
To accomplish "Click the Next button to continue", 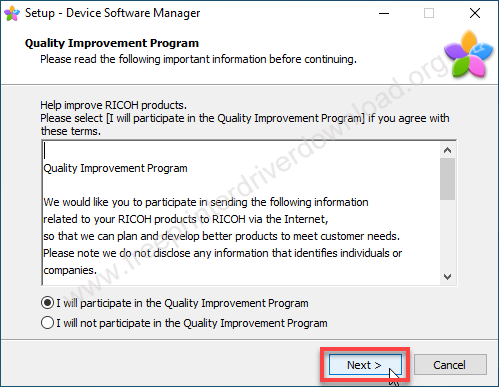I will (365, 365).
